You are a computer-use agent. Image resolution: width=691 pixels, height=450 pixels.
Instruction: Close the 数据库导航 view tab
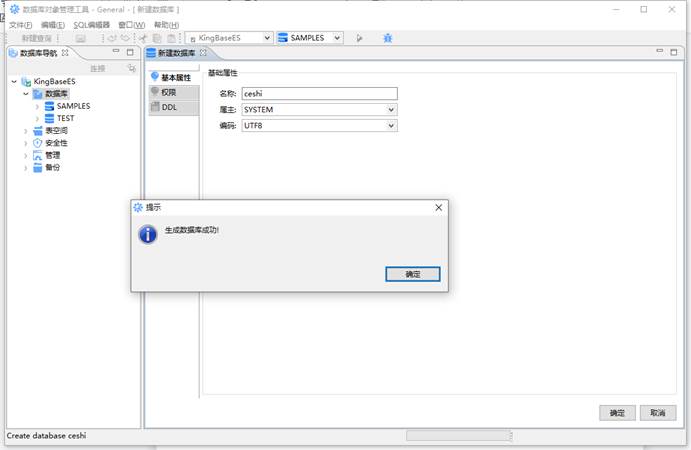(65, 52)
